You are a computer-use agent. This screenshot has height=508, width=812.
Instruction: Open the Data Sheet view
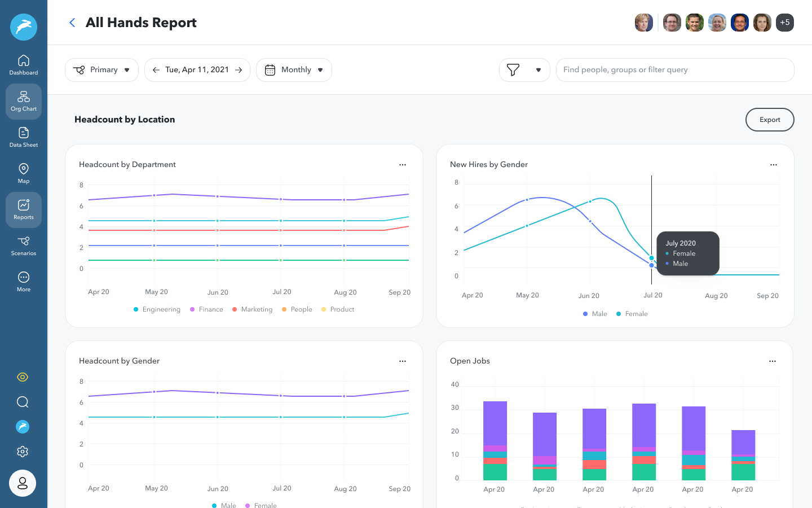(x=23, y=137)
